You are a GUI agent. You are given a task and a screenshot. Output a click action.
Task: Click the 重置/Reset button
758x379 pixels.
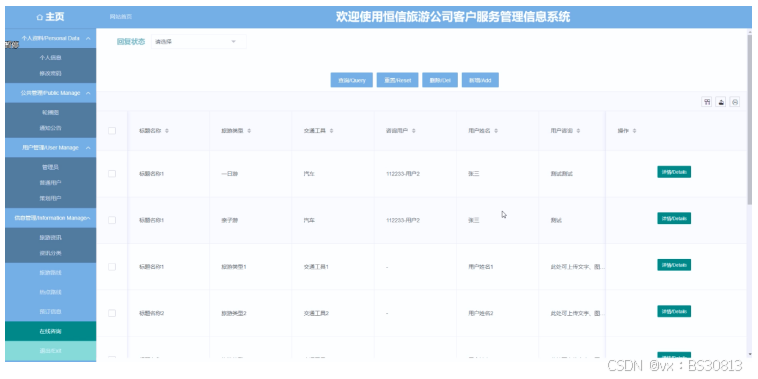point(397,80)
